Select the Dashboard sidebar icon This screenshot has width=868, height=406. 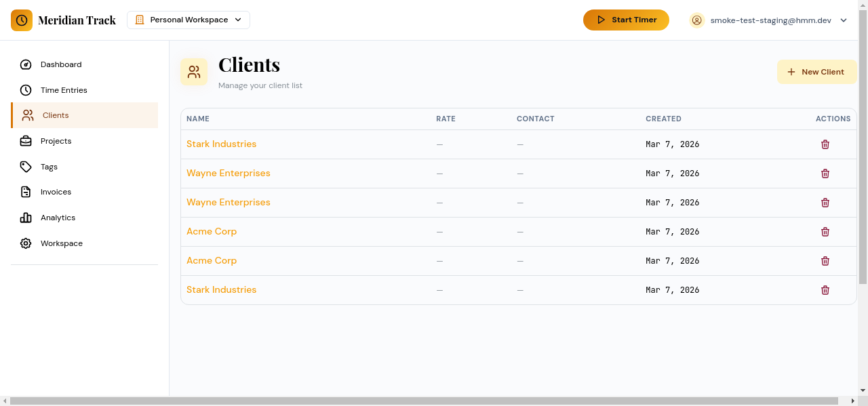(26, 64)
